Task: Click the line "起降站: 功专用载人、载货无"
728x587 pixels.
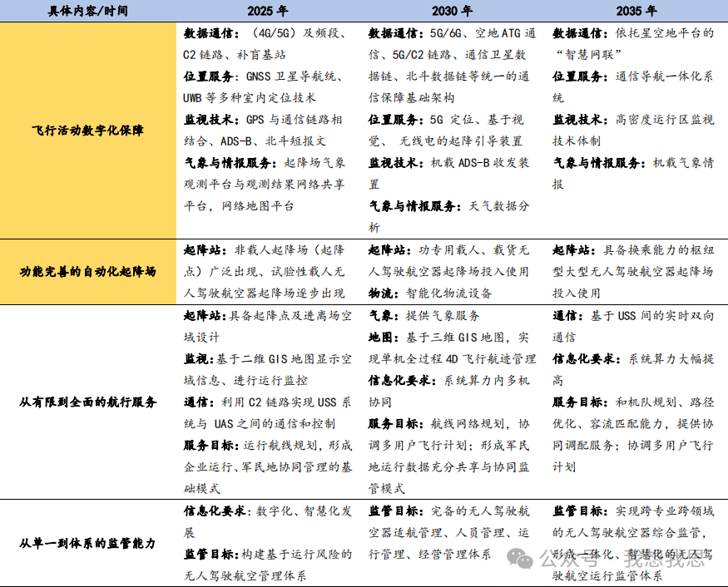Action: tap(449, 250)
